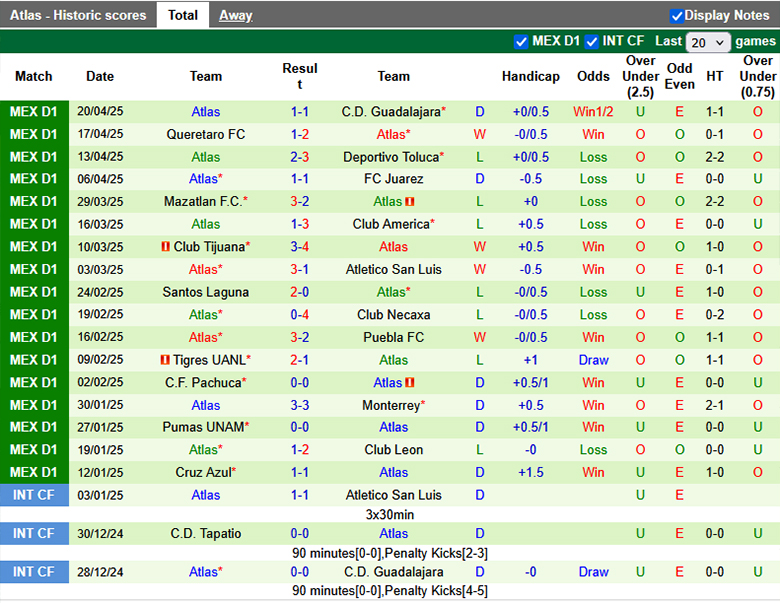The width and height of the screenshot is (780, 603).
Task: Click the Date column header
Action: pos(100,77)
